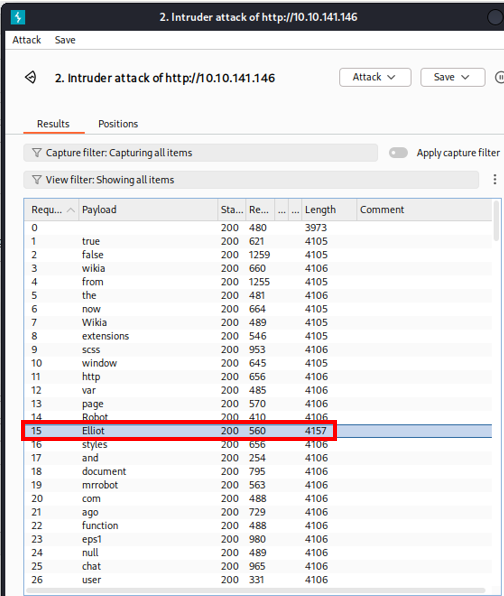This screenshot has height=596, width=504.
Task: Select the Results tab
Action: click(x=53, y=124)
